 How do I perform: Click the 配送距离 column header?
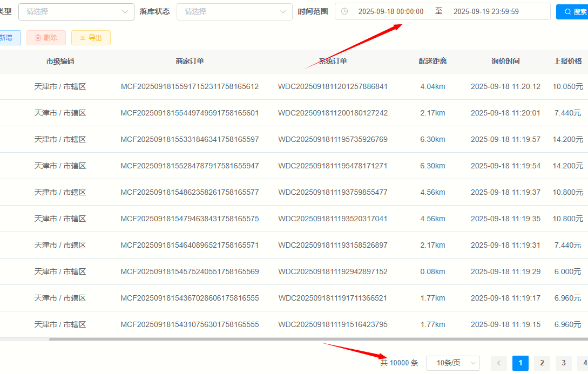432,61
